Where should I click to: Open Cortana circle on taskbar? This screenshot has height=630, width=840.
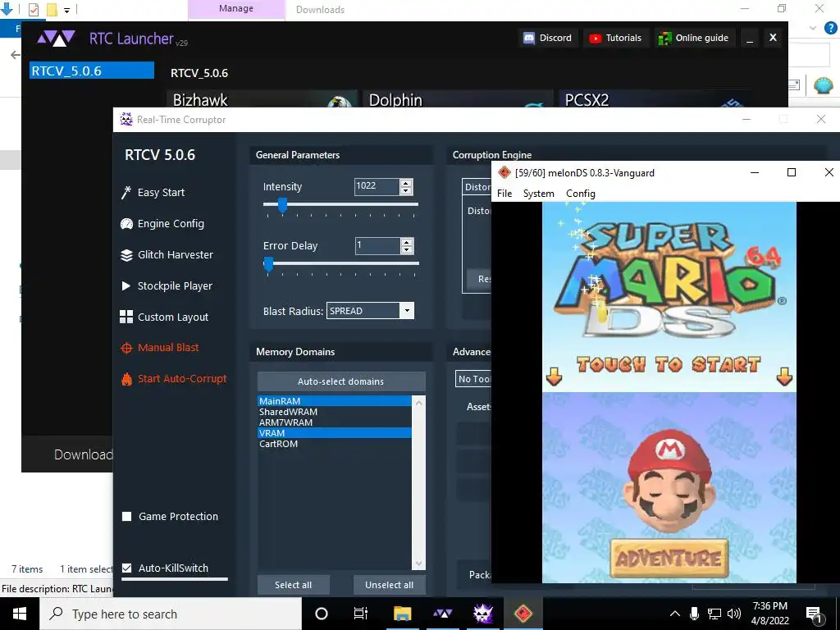(322, 614)
